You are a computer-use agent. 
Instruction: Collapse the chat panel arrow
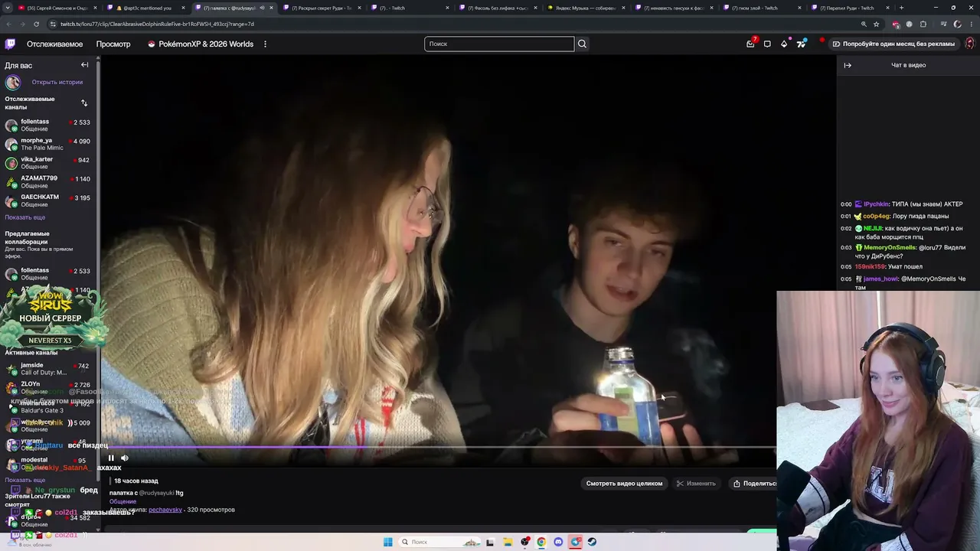coord(848,65)
